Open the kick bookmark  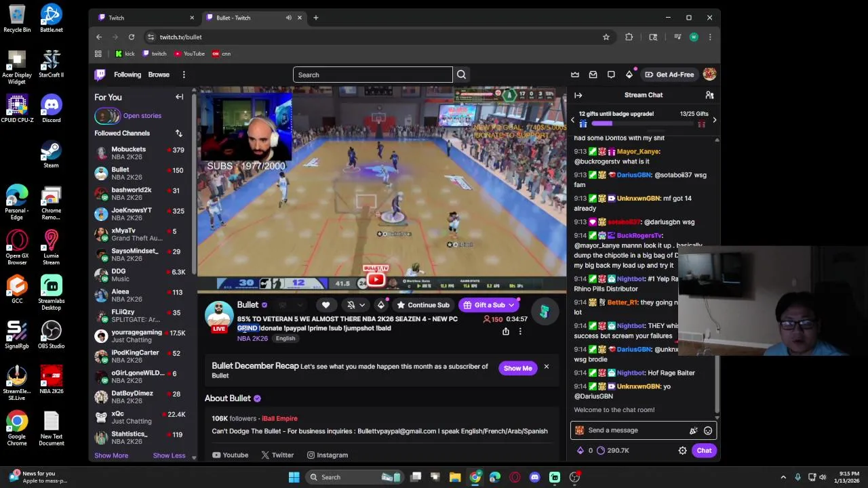[x=125, y=54]
